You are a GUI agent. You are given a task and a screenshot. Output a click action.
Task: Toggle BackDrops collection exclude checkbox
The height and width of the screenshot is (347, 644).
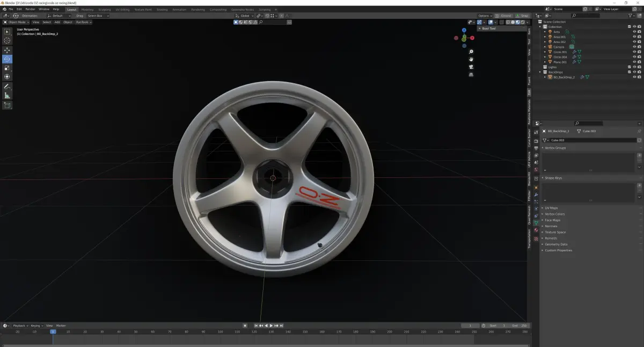point(630,72)
